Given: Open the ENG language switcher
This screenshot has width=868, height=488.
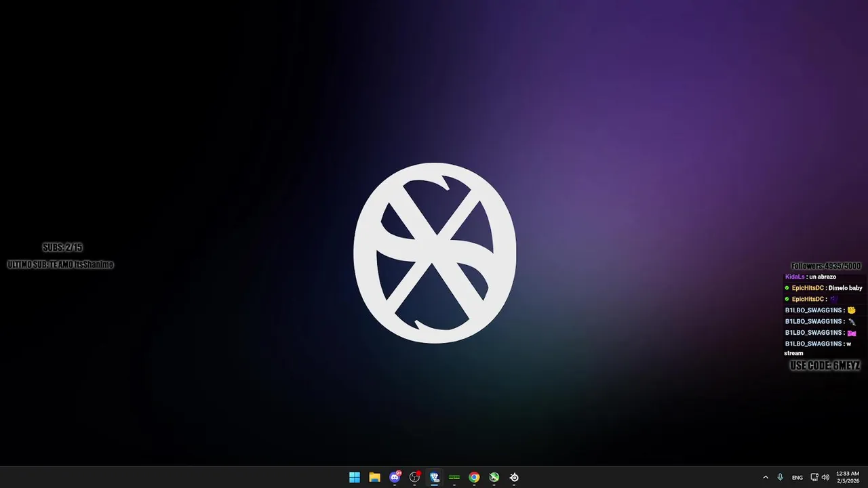Looking at the screenshot, I should 797,477.
